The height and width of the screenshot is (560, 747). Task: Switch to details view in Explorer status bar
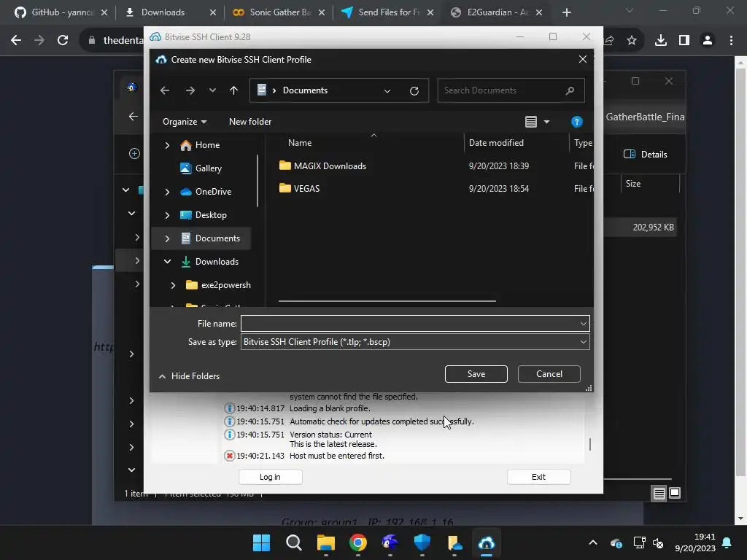tap(659, 494)
